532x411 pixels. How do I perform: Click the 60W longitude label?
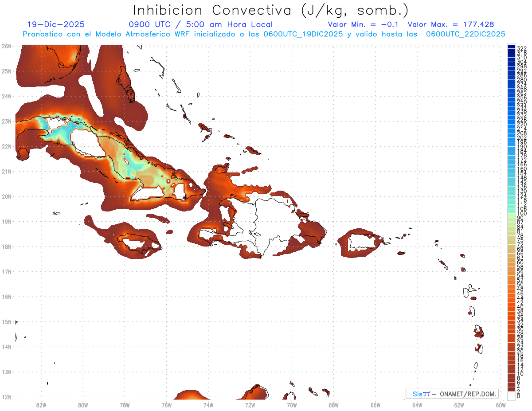point(501,405)
